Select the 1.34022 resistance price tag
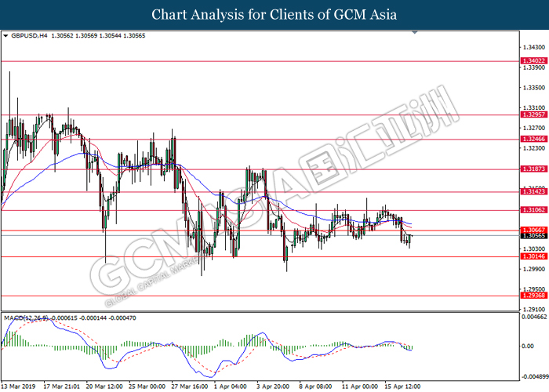549x392 pixels. click(x=532, y=60)
